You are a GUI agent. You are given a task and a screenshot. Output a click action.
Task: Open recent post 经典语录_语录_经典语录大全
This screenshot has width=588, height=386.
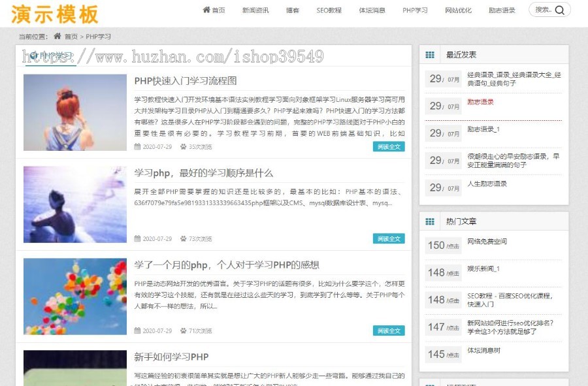pyautogui.click(x=514, y=78)
